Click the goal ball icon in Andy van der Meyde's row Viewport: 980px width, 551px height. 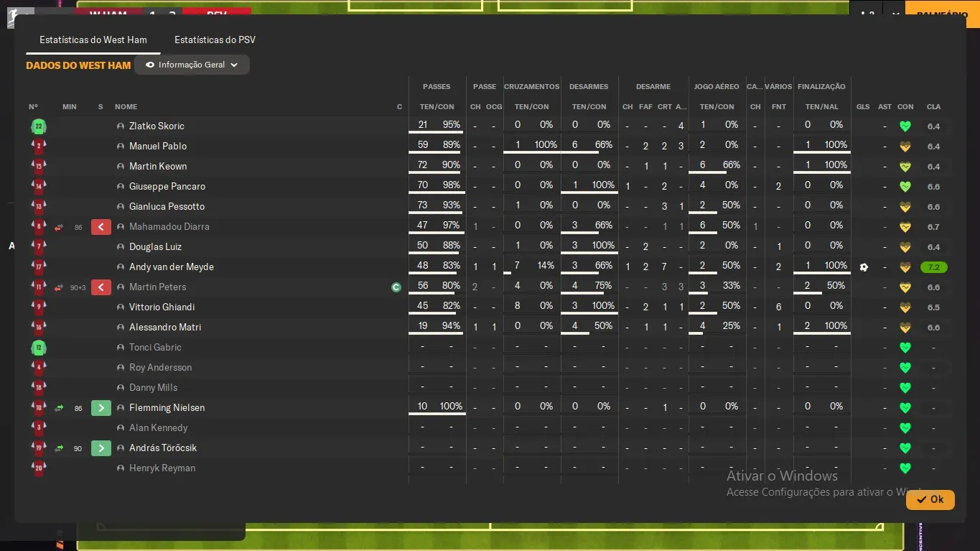coord(863,267)
